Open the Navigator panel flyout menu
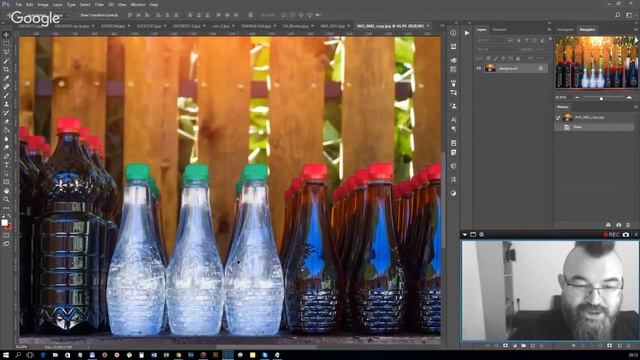Image resolution: width=640 pixels, height=360 pixels. (x=636, y=30)
